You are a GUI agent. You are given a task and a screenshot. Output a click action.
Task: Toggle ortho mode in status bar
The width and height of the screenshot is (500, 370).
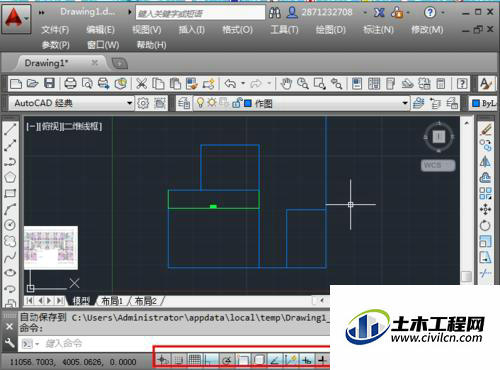click(211, 360)
